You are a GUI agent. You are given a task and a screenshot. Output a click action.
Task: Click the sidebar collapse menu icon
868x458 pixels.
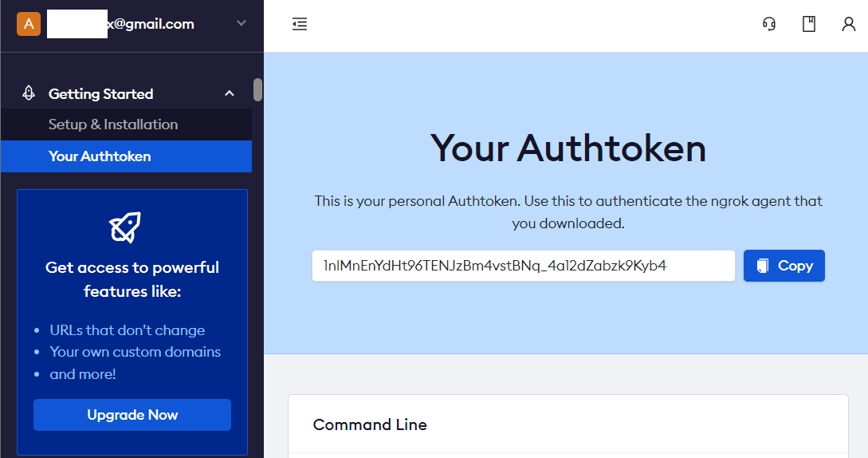coord(300,25)
